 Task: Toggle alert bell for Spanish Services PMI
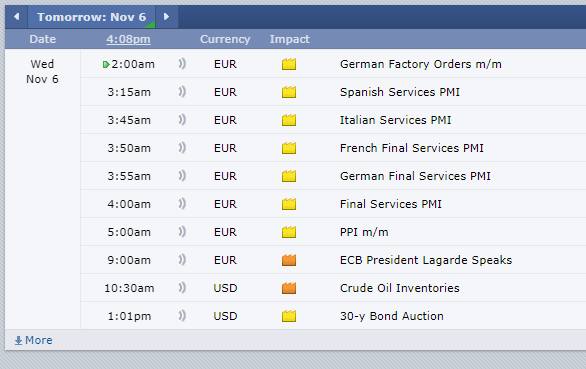pyautogui.click(x=182, y=92)
